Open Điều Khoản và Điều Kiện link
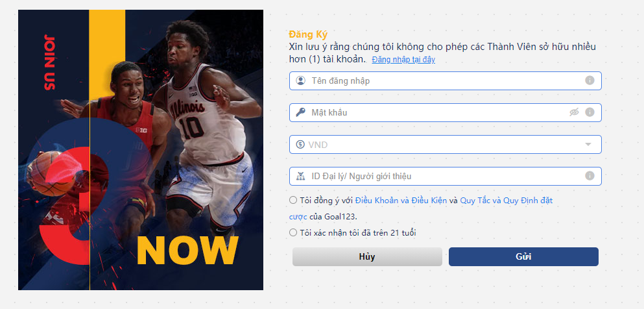Viewport: 644px width, 309px height. [401, 201]
